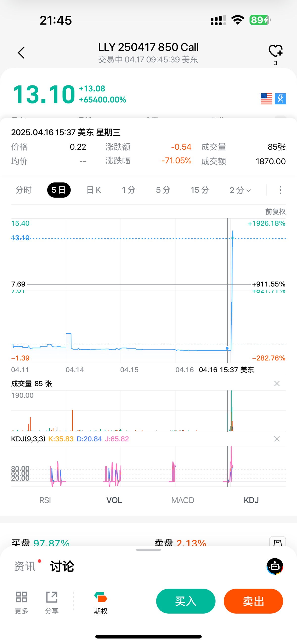Add option to favorites via heart icon
The width and height of the screenshot is (297, 644).
275,51
